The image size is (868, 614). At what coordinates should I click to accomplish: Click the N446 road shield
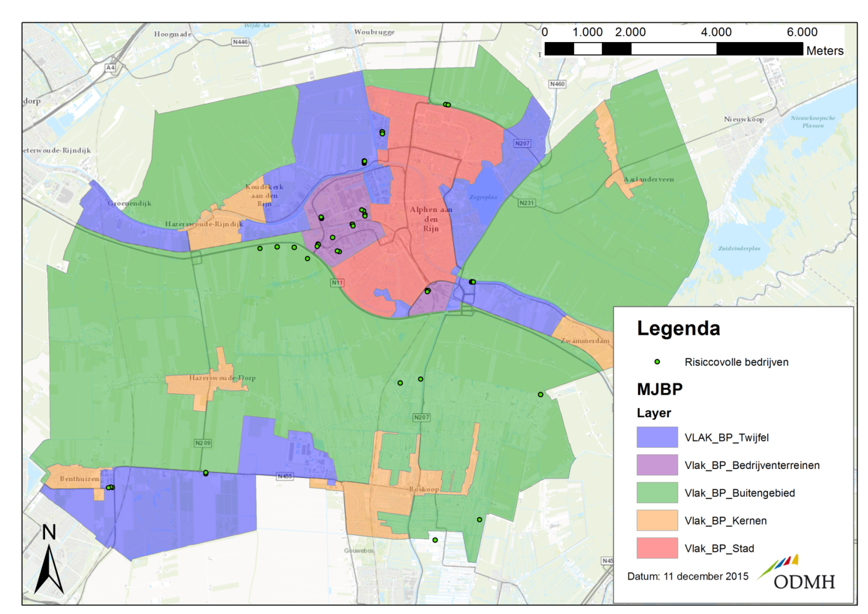point(240,42)
